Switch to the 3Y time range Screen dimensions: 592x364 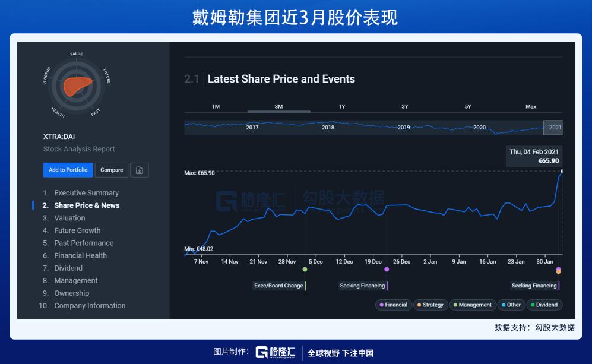point(405,106)
